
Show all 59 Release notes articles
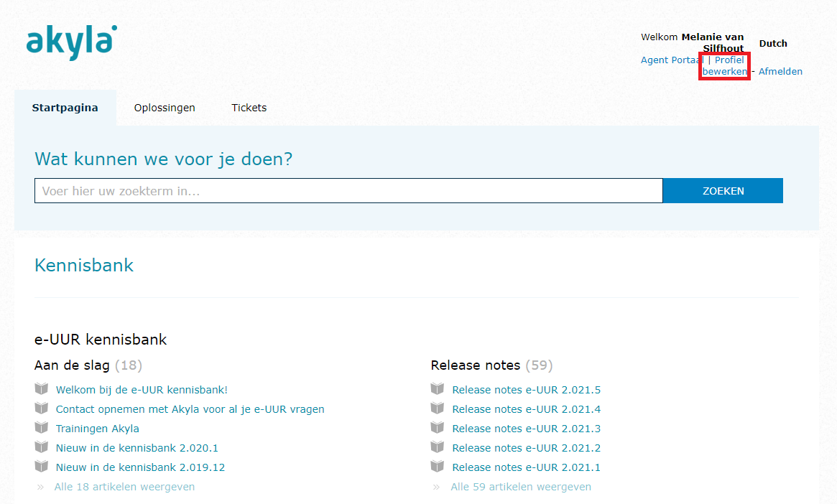pos(521,487)
